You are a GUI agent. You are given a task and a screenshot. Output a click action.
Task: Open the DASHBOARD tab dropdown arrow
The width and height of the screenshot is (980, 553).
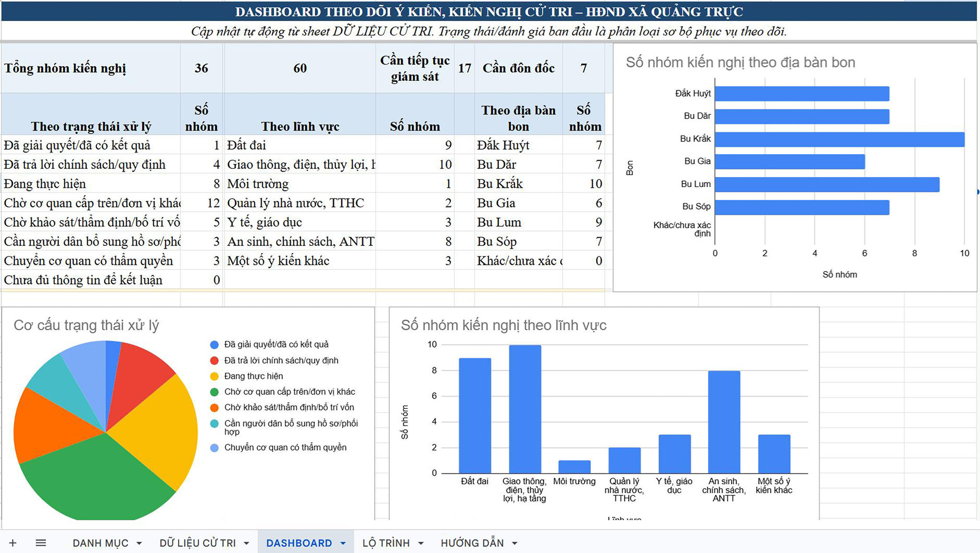343,543
